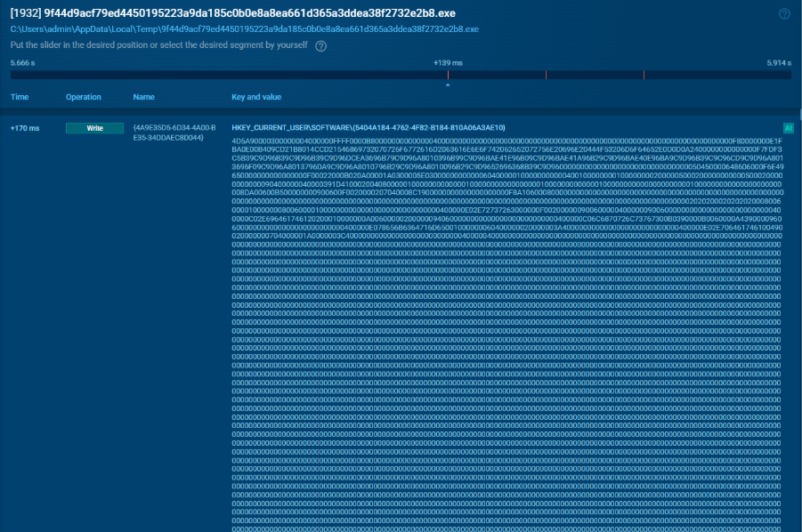
Task: Click the AI badge on registry row
Action: pyautogui.click(x=788, y=128)
